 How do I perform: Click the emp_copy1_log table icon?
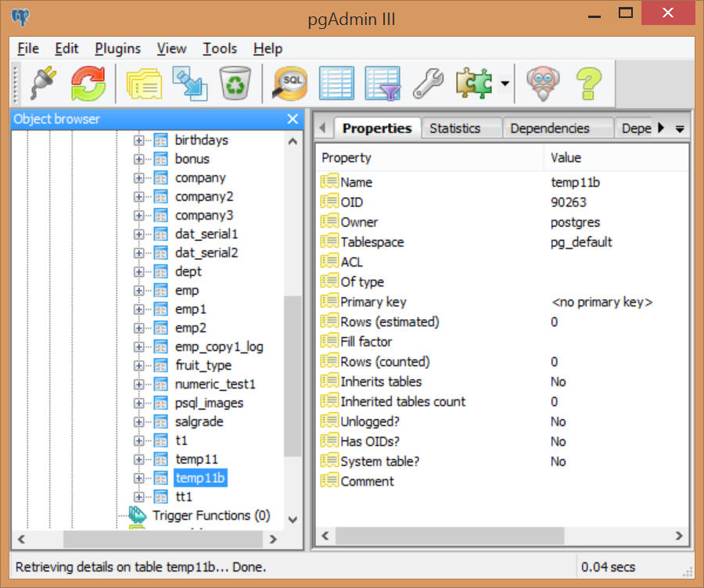click(x=160, y=347)
